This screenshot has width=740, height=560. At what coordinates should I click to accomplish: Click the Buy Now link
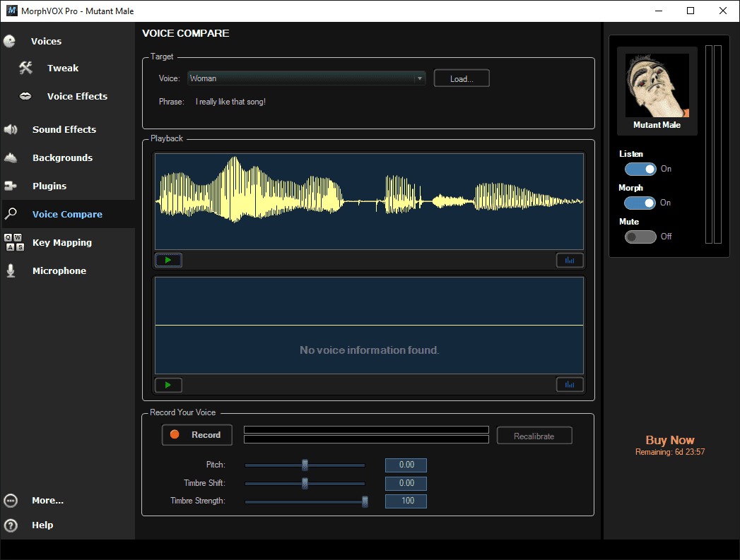[x=670, y=440]
